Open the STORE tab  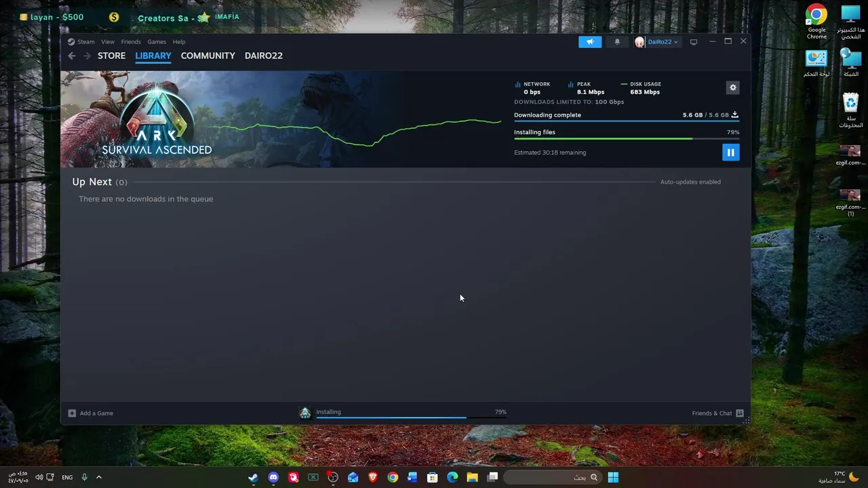click(111, 56)
